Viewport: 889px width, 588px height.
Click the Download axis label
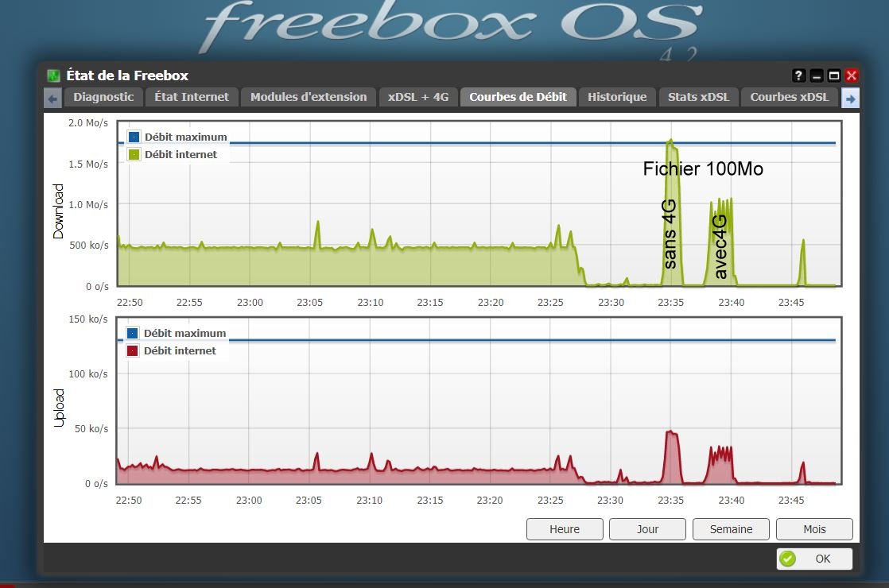coord(58,211)
